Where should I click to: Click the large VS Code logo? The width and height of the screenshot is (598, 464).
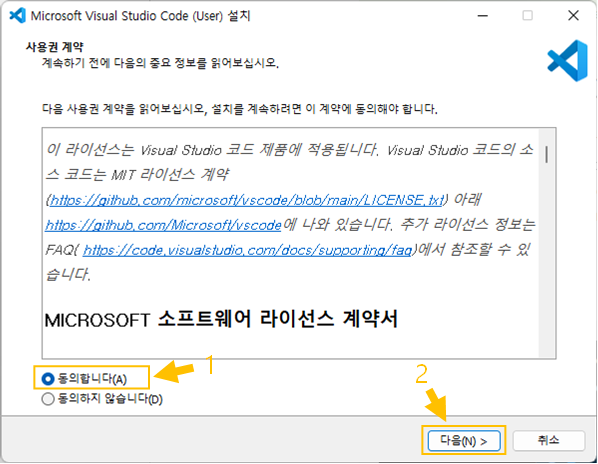pos(567,61)
